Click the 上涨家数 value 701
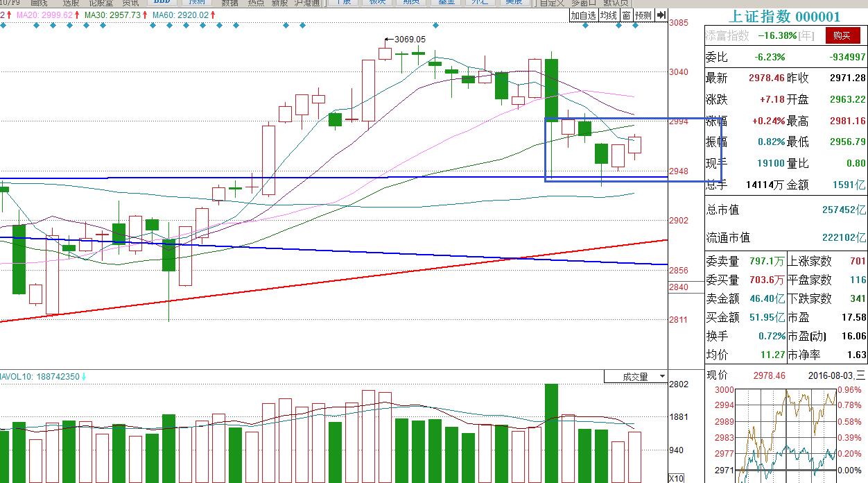868x483 pixels. coord(858,262)
